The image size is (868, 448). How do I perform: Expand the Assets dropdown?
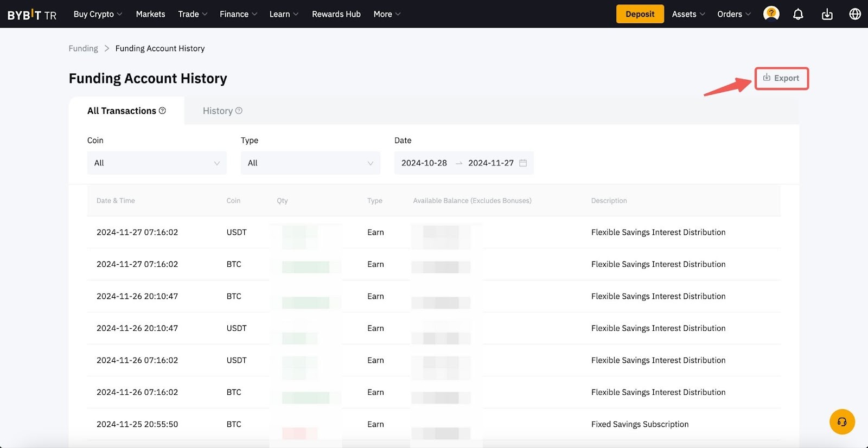(x=688, y=14)
